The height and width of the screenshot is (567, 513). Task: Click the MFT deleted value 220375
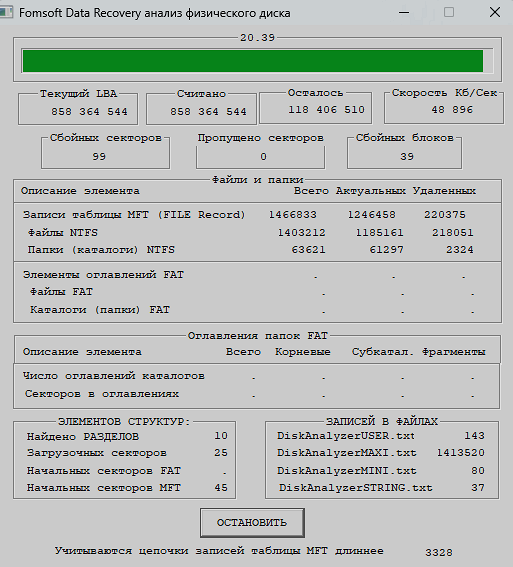[x=445, y=215]
